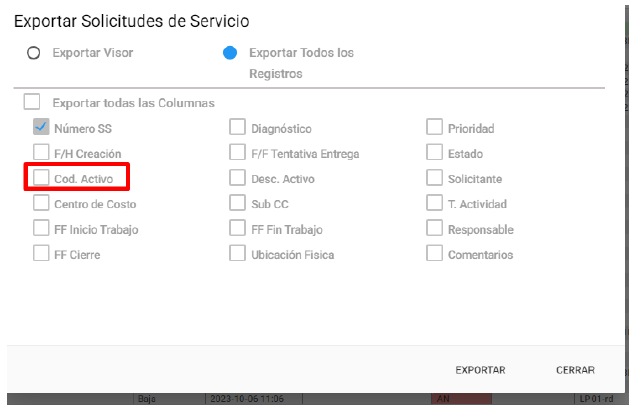This screenshot has height=405, width=629.
Task: Uncheck the Número SS checkbox
Action: coord(41,127)
